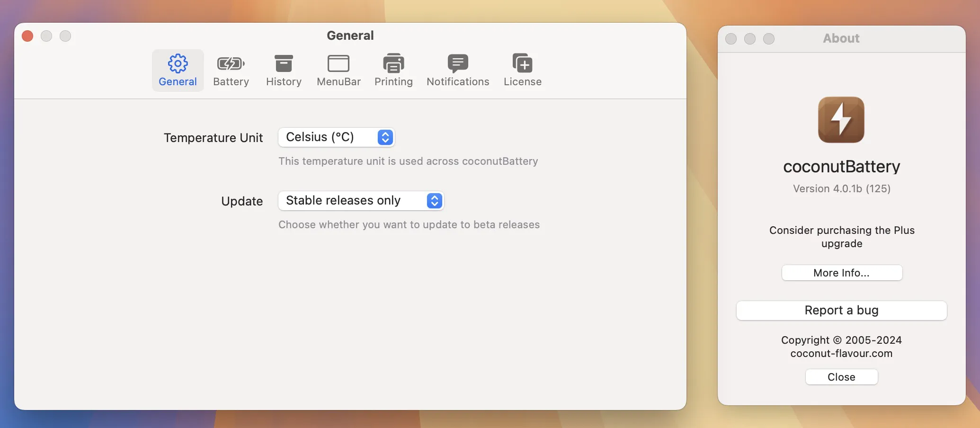Click 'Choose whether you want to update' hint

(x=409, y=224)
